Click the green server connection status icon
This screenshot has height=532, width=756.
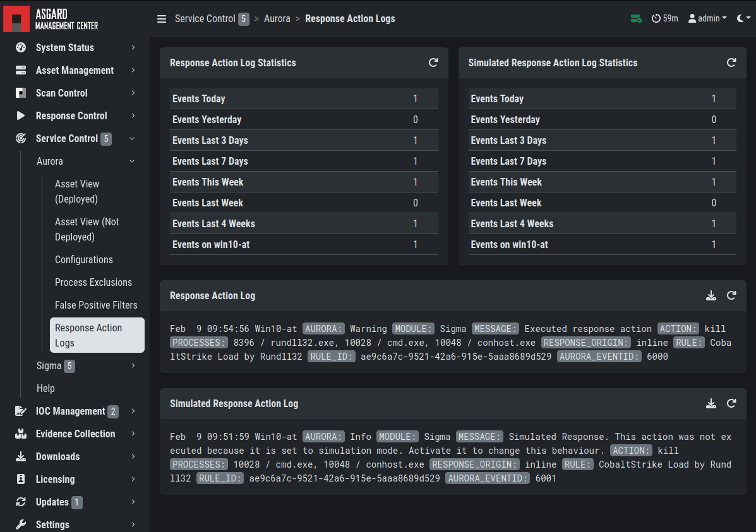tap(636, 19)
